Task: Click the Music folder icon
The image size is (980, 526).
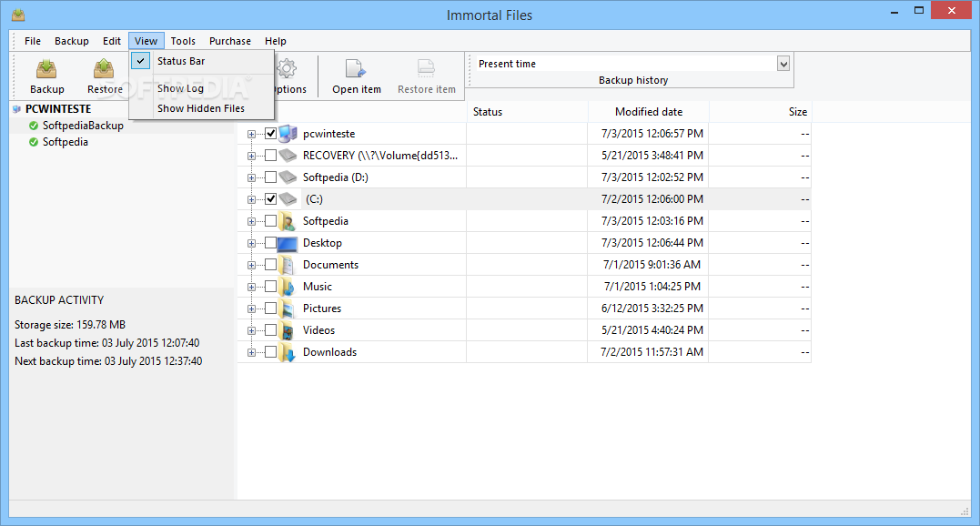Action: point(287,287)
